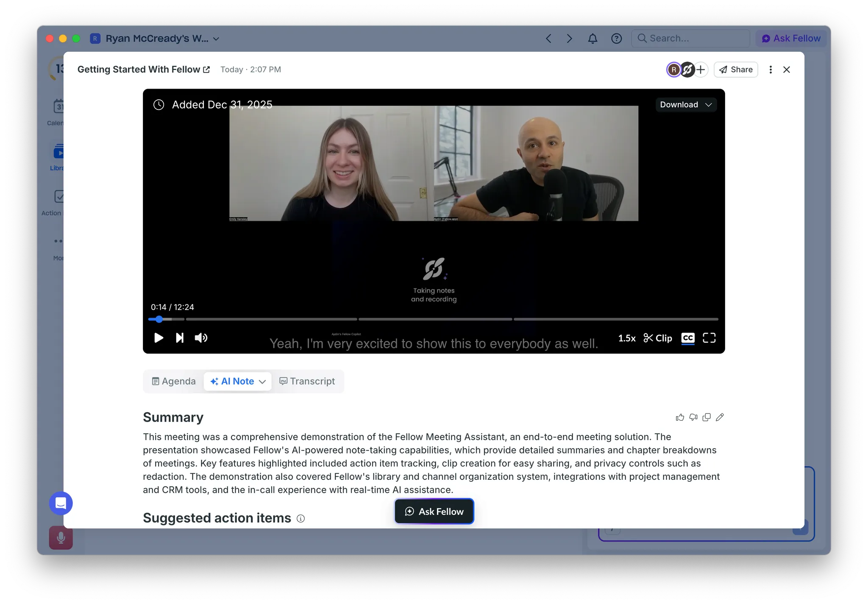868x604 pixels.
Task: Open the three-dot more options menu
Action: [771, 70]
